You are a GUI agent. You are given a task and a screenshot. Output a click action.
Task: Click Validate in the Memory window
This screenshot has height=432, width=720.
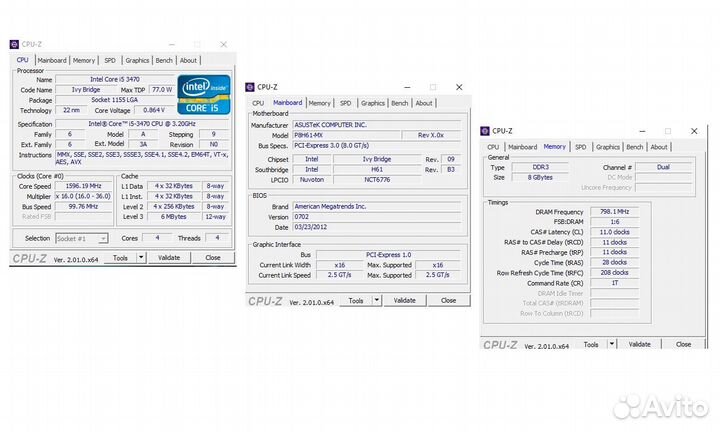(x=640, y=344)
